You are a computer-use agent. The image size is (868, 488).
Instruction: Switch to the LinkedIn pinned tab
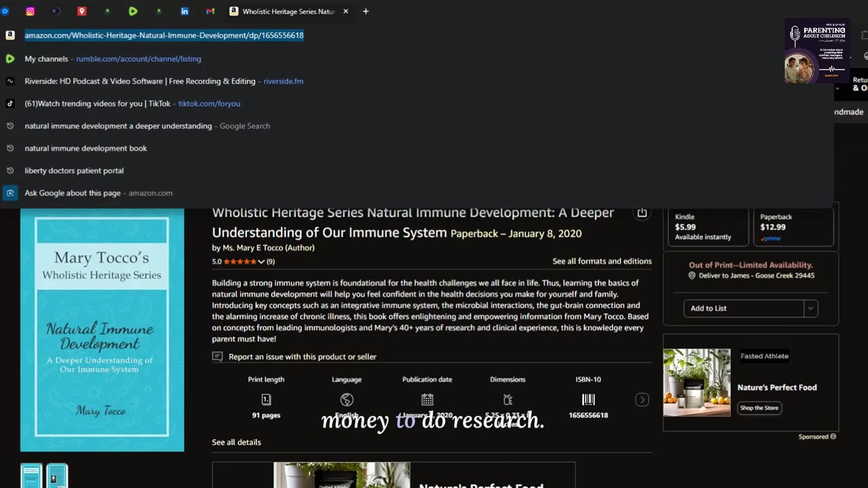[x=184, y=12]
